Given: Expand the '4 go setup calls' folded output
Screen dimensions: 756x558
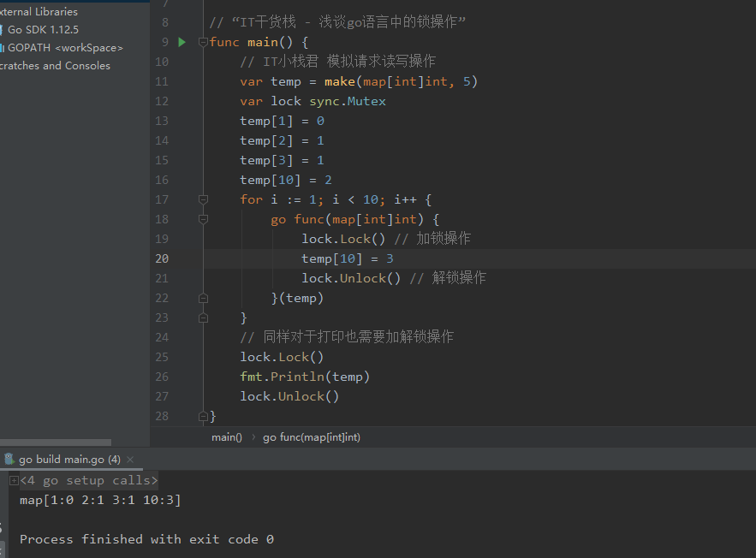Looking at the screenshot, I should click(14, 480).
